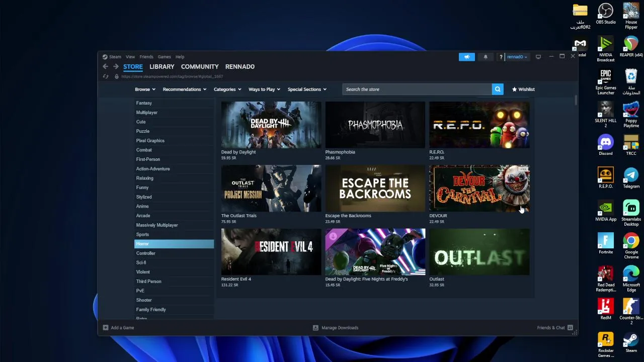
Task: Open the Games menu
Action: 165,57
